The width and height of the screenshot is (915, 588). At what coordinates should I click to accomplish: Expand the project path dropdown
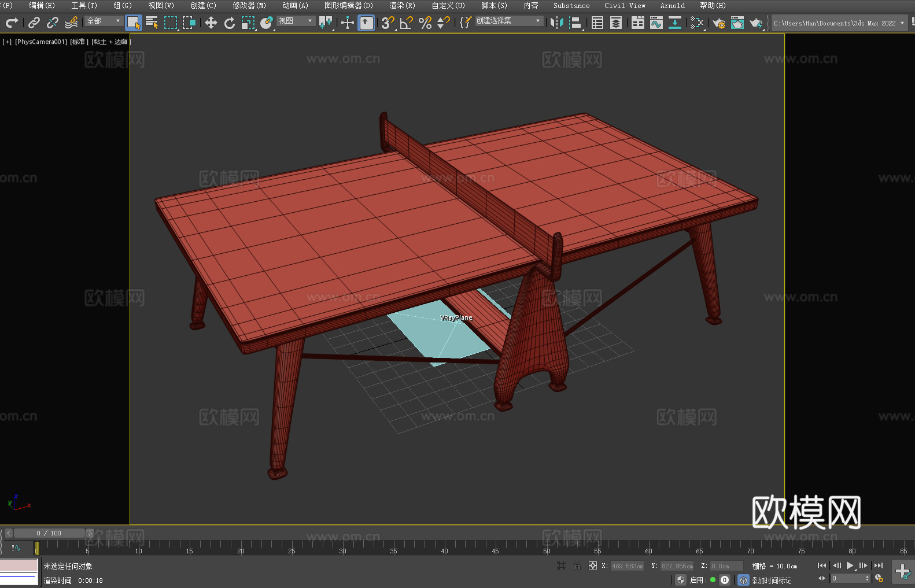click(902, 23)
